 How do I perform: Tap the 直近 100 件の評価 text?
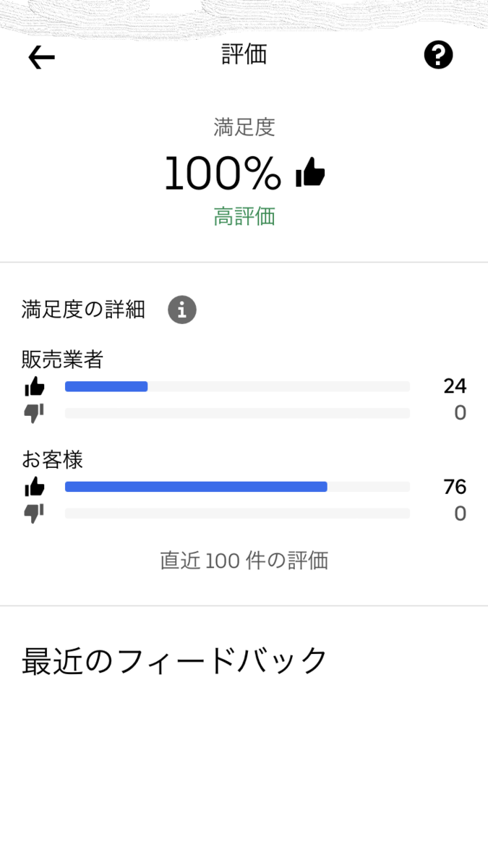(244, 561)
